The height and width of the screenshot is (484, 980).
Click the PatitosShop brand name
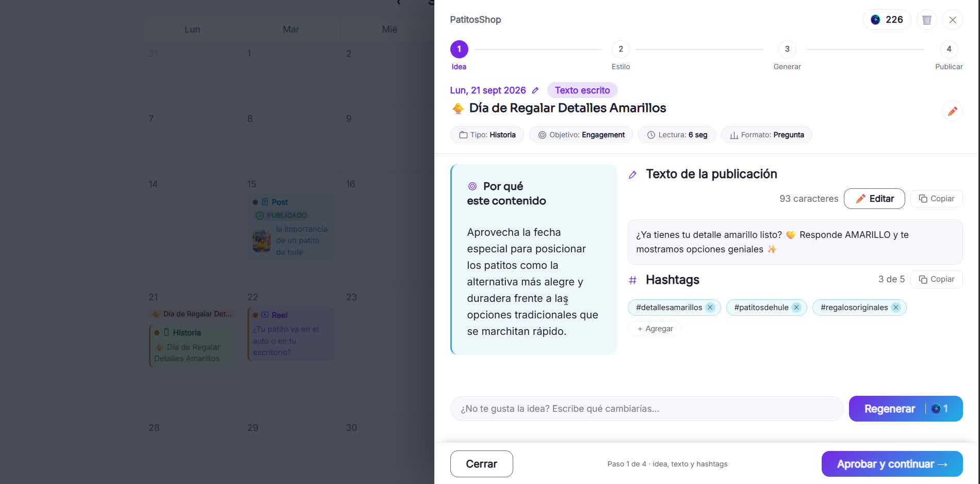pyautogui.click(x=475, y=20)
